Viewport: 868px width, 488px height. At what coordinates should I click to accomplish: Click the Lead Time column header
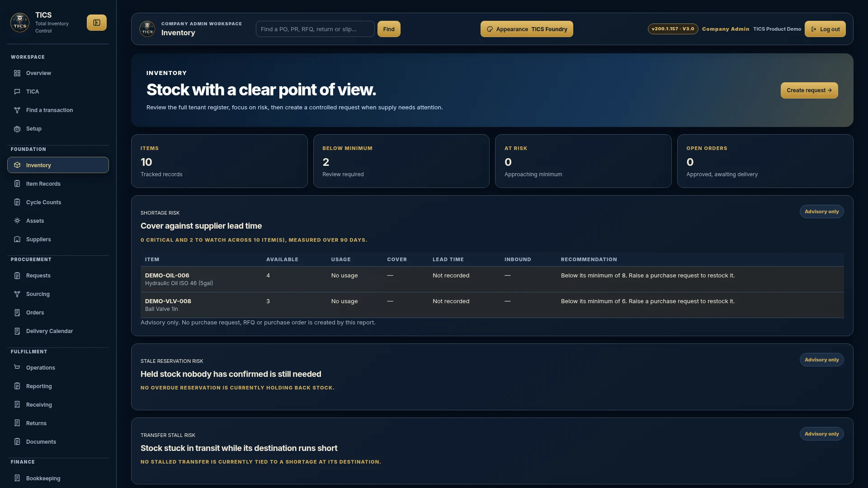coord(448,259)
